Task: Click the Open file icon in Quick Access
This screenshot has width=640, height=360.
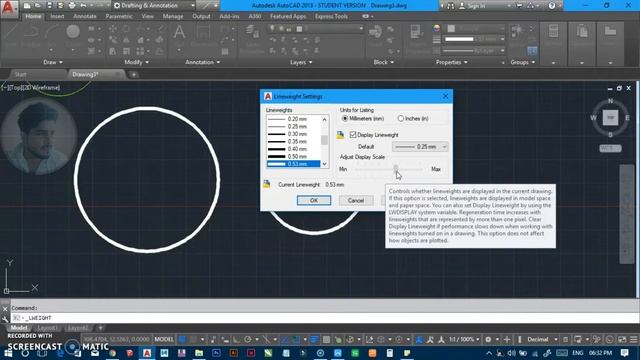Action: tap(38, 6)
